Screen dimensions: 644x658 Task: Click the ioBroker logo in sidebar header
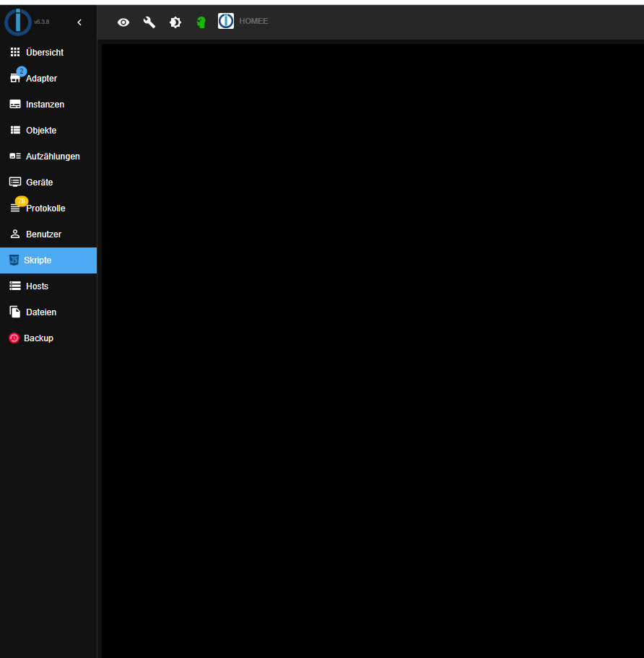click(x=17, y=22)
